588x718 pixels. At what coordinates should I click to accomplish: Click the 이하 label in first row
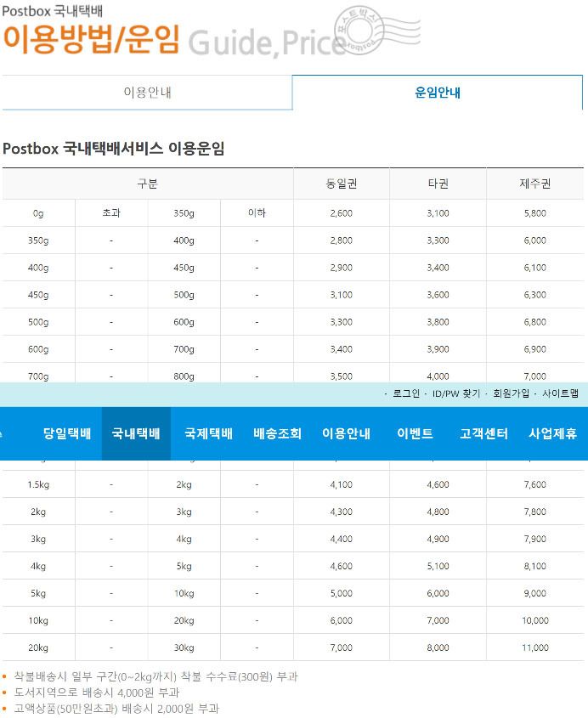tap(257, 213)
